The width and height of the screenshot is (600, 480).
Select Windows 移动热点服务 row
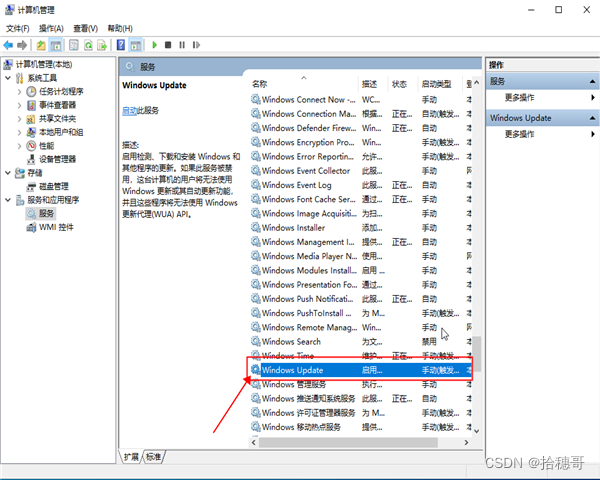tap(361, 427)
